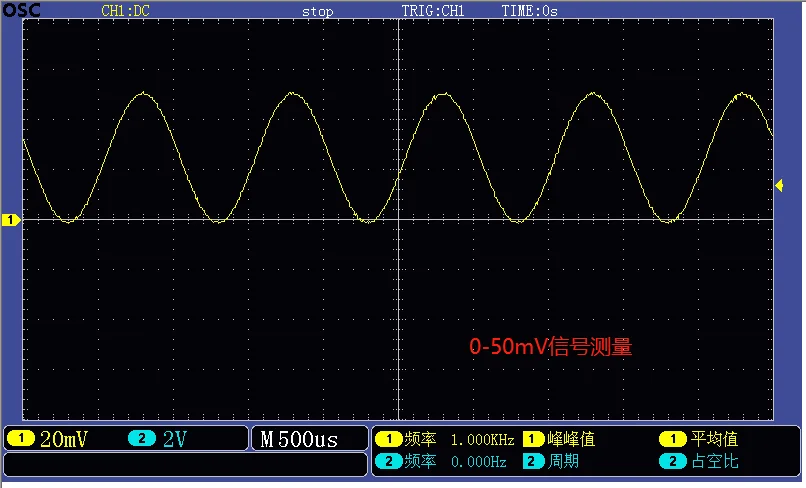Select the CH2 badge beside 2V
806x488 pixels.
tap(142, 439)
